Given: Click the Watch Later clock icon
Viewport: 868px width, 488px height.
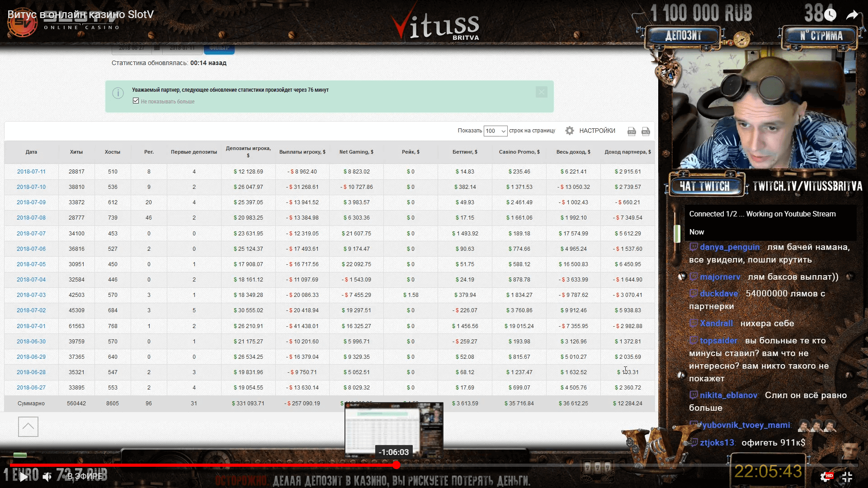Looking at the screenshot, I should (830, 15).
